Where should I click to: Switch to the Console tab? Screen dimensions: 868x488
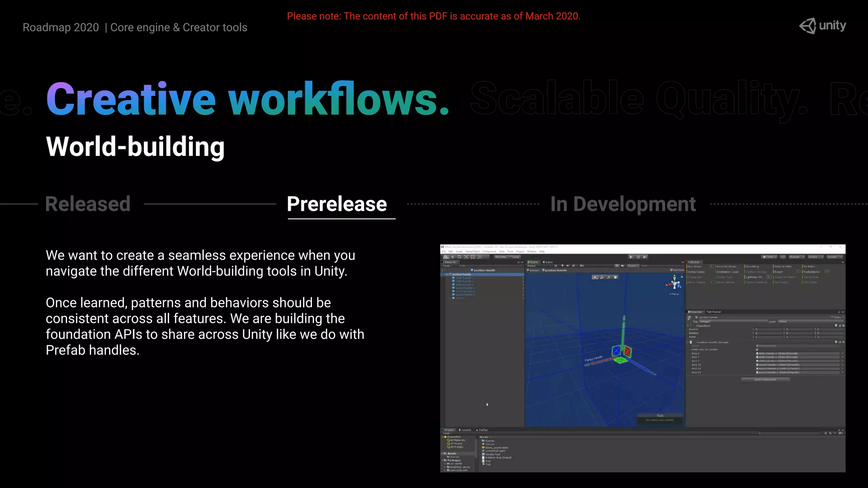pyautogui.click(x=465, y=430)
